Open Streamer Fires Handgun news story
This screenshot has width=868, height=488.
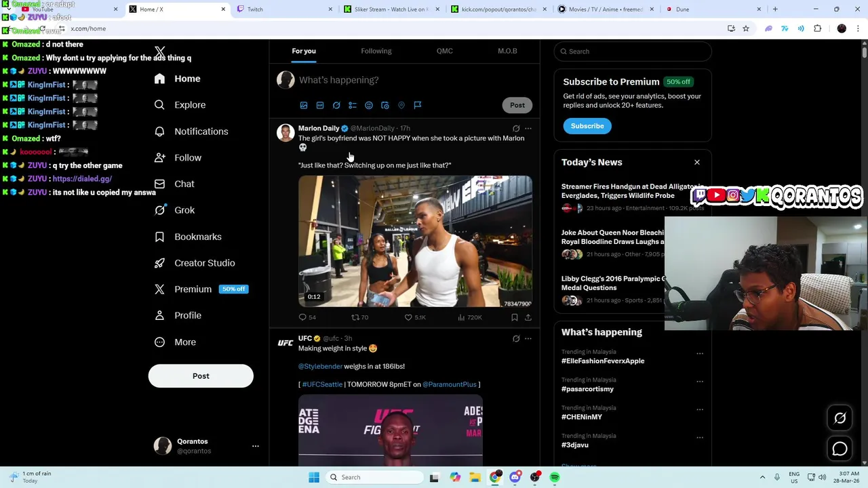[632, 197]
